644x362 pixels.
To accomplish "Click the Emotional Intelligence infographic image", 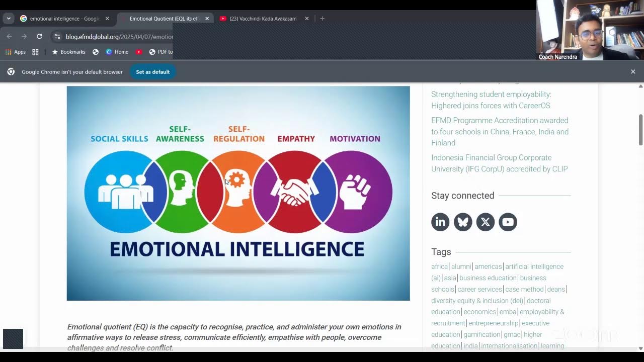I will pyautogui.click(x=238, y=193).
